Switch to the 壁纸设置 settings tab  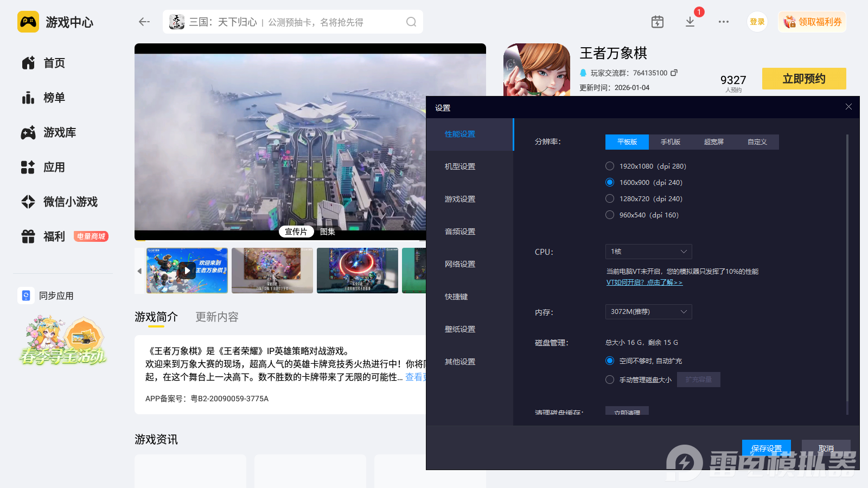470,329
